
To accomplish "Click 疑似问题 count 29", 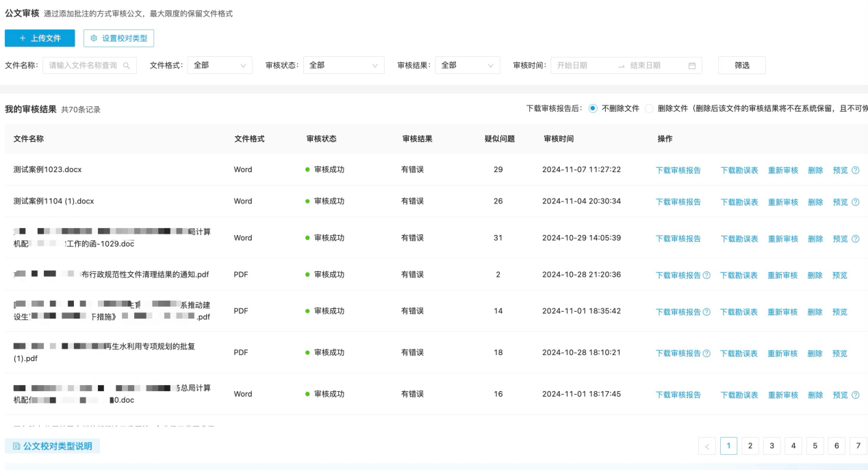I will 498,169.
